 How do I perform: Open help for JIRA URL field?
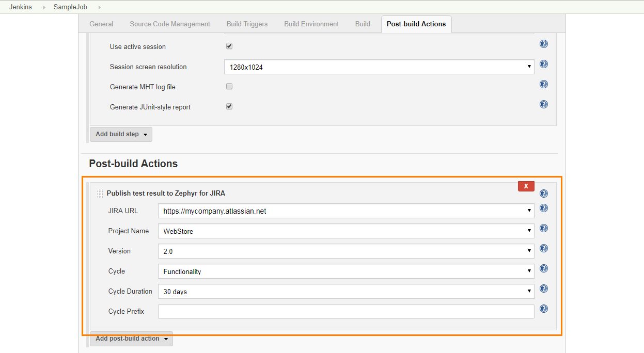click(x=543, y=208)
